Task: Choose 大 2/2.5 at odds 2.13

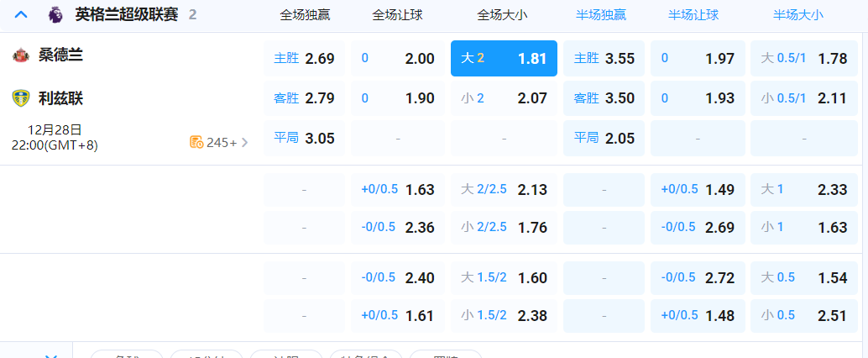Action: point(504,190)
